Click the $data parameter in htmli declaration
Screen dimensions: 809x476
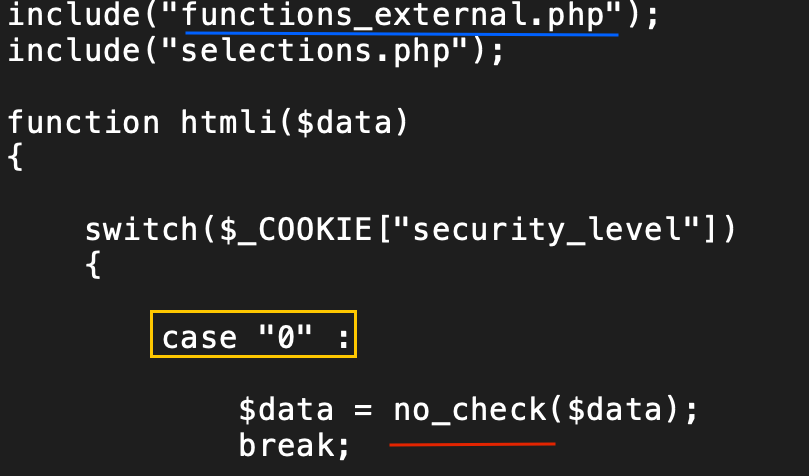click(x=344, y=123)
